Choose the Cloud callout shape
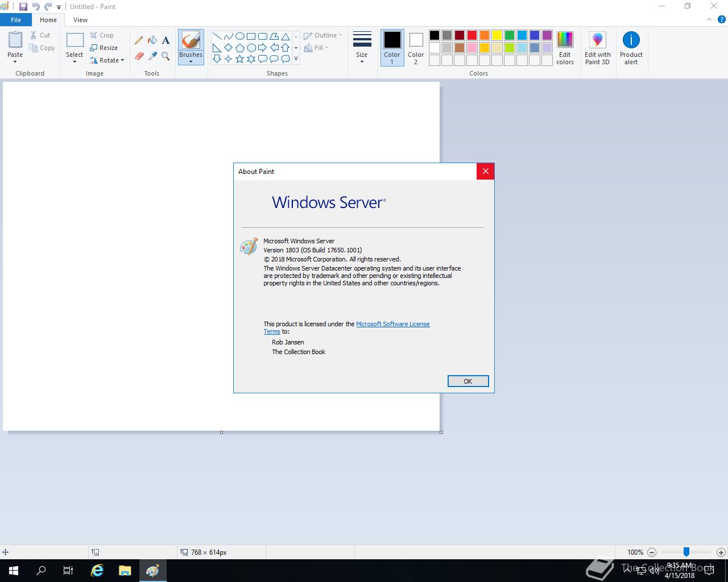The image size is (728, 582). (x=285, y=59)
